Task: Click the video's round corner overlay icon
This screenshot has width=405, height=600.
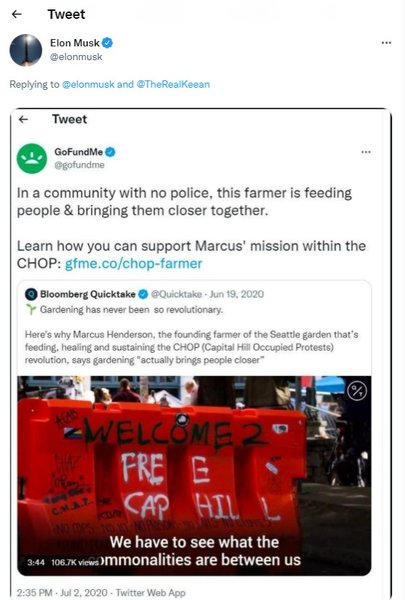Action: 357,391
